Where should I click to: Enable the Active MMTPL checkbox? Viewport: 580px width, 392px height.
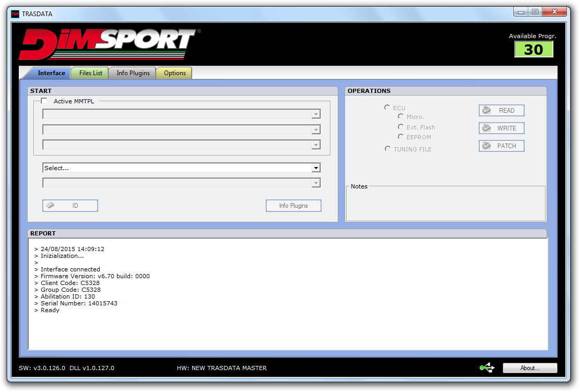point(44,101)
